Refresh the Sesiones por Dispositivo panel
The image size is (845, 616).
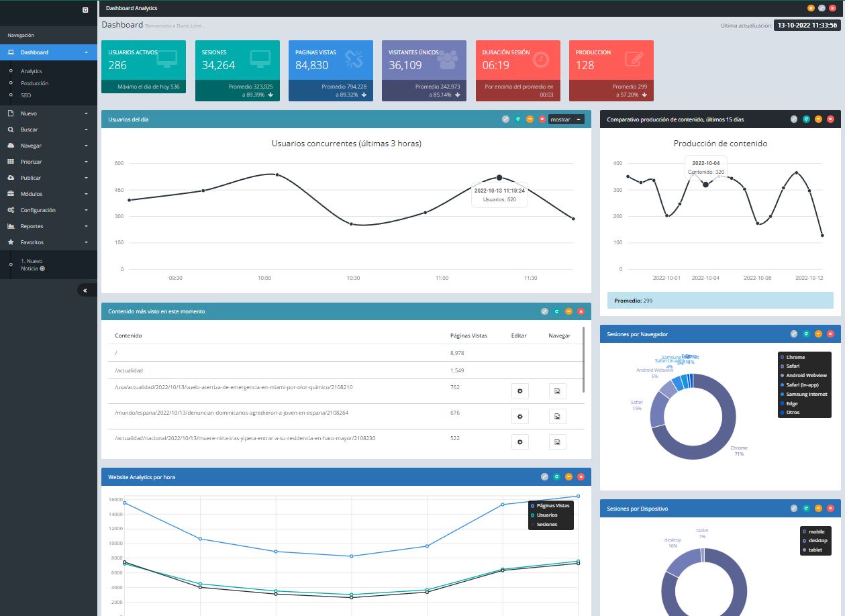[x=806, y=509]
